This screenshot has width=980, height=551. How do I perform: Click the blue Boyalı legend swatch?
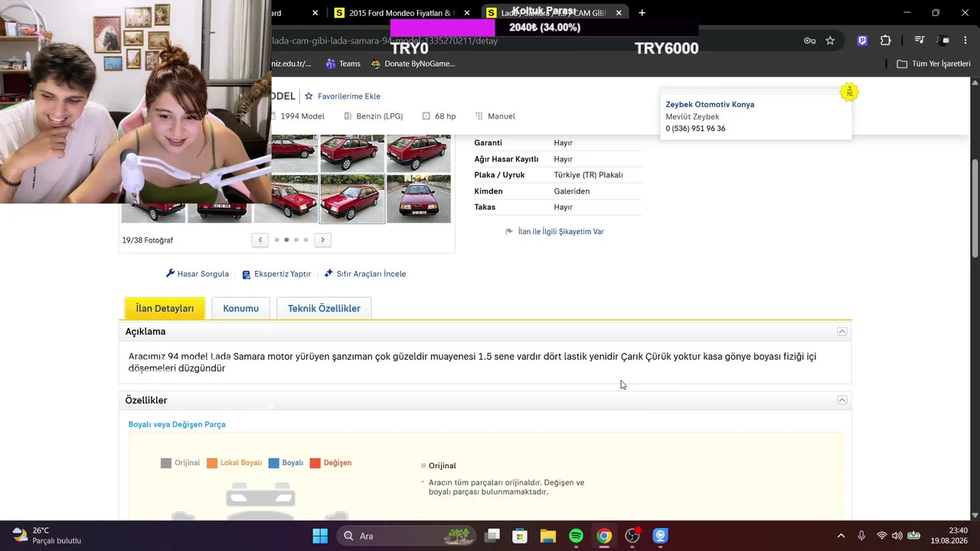274,463
